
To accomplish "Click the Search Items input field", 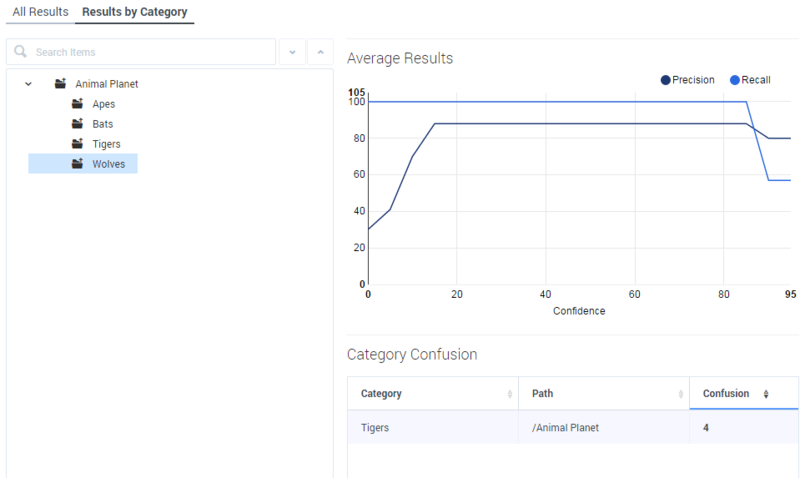I will pos(141,52).
